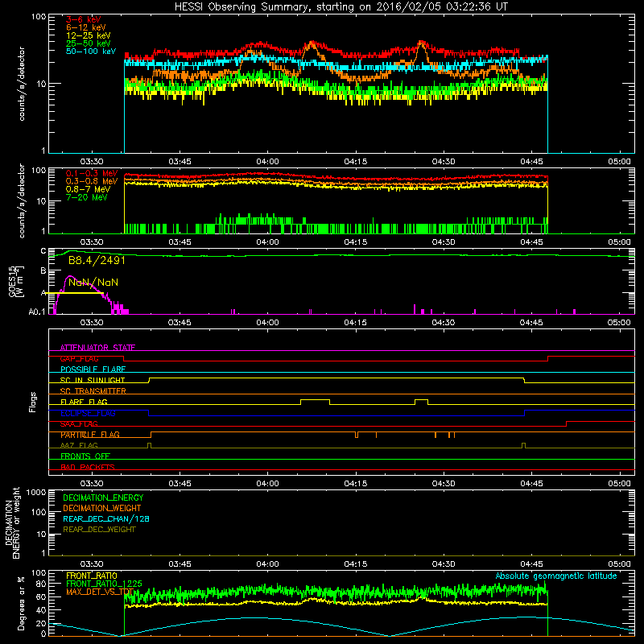
Task: Click the 03:30 tick label under the GOES panel
Action: click(91, 323)
